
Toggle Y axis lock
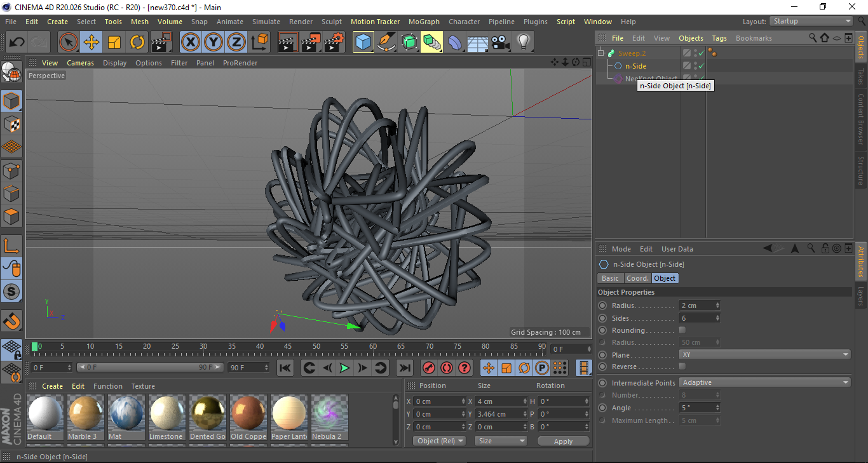point(214,43)
